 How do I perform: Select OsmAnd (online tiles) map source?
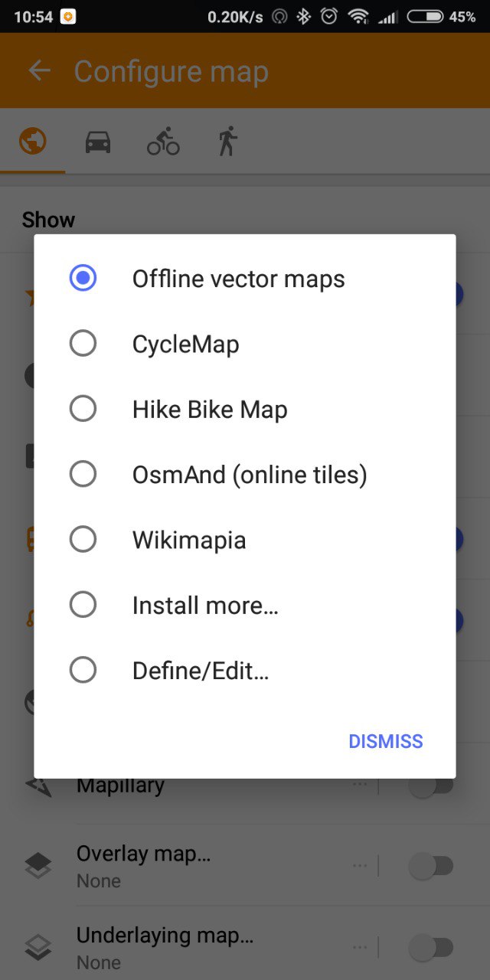(x=83, y=475)
